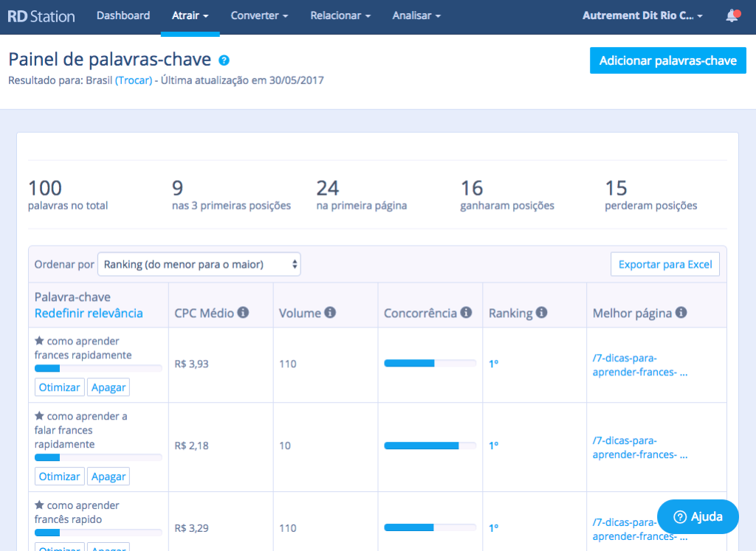Click help icon beside Painel de palavras-chave

(224, 60)
